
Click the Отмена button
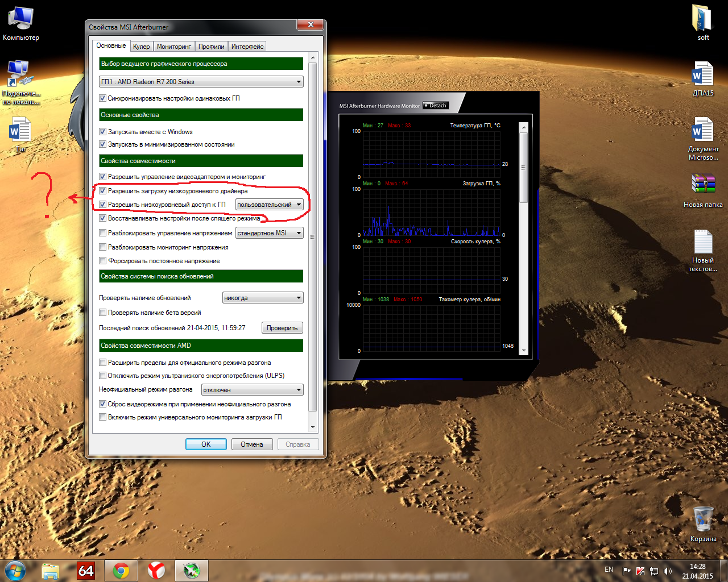pyautogui.click(x=252, y=444)
